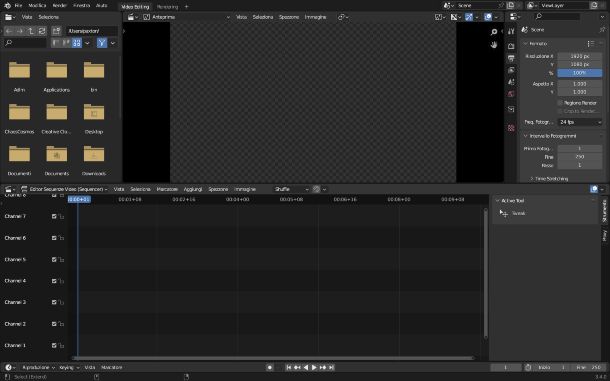Go forward in file browser history
Screen dimensions: 610x381
coord(19,31)
